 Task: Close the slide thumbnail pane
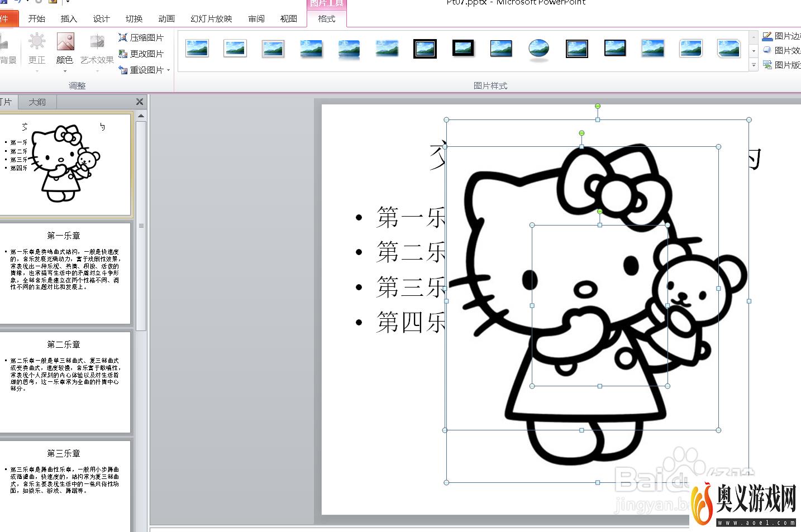[x=140, y=102]
